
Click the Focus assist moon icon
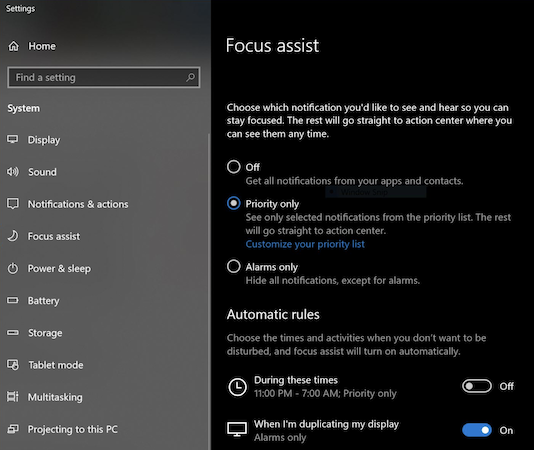coord(13,236)
